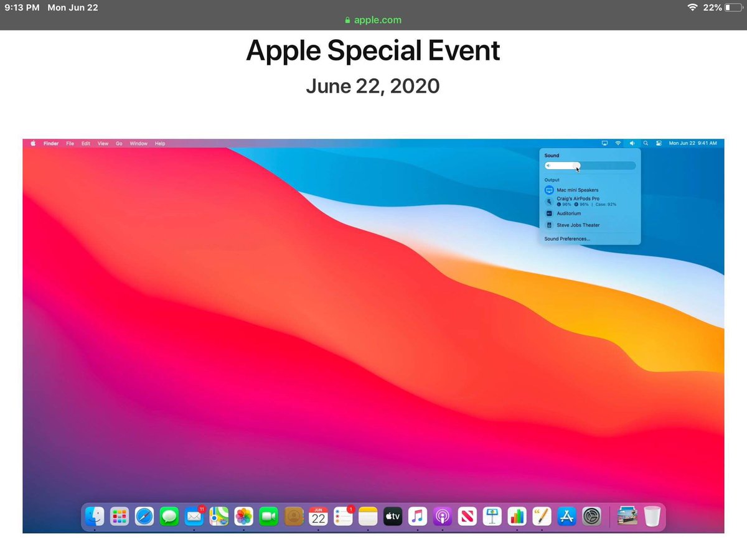Open Podcasts from the Dock
Image resolution: width=747 pixels, height=560 pixels.
pyautogui.click(x=443, y=516)
